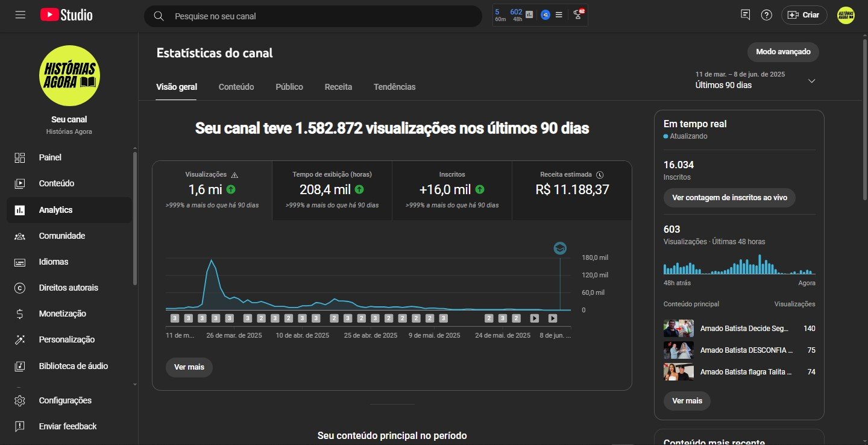This screenshot has width=868, height=445.
Task: Click the graduation cap chart marker
Action: [560, 248]
